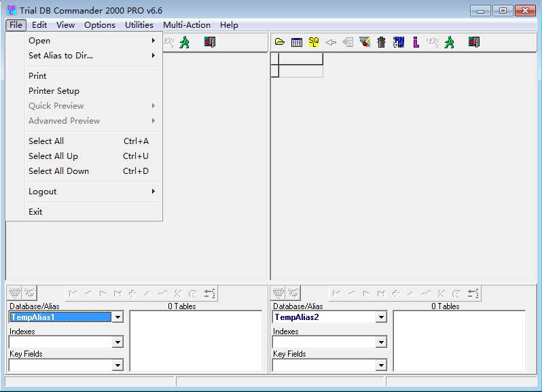Click second diamond button above TempAlias1 Database/Alias

pyautogui.click(x=30, y=293)
